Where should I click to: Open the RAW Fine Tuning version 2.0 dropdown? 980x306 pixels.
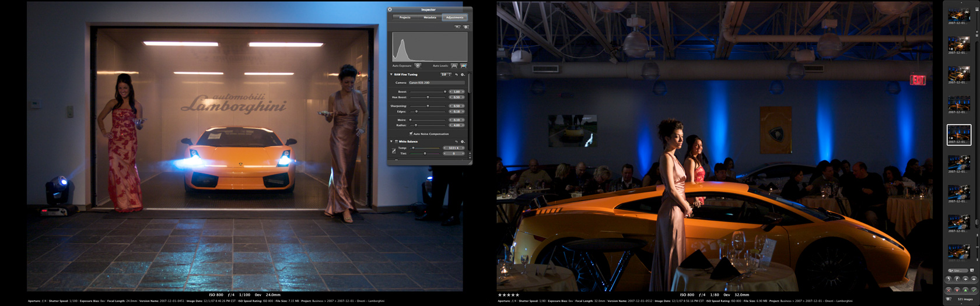pyautogui.click(x=446, y=75)
